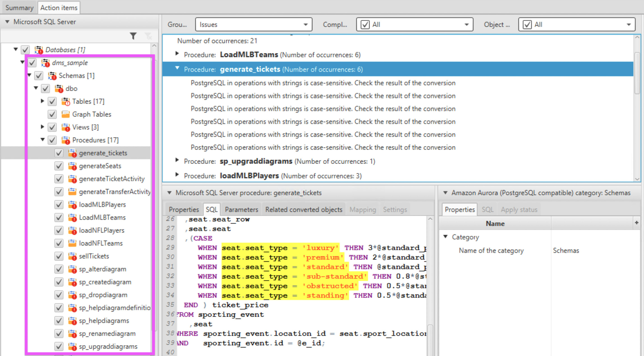This screenshot has width=644, height=356.
Task: Click the error badge next to Views
Action: 68,130
